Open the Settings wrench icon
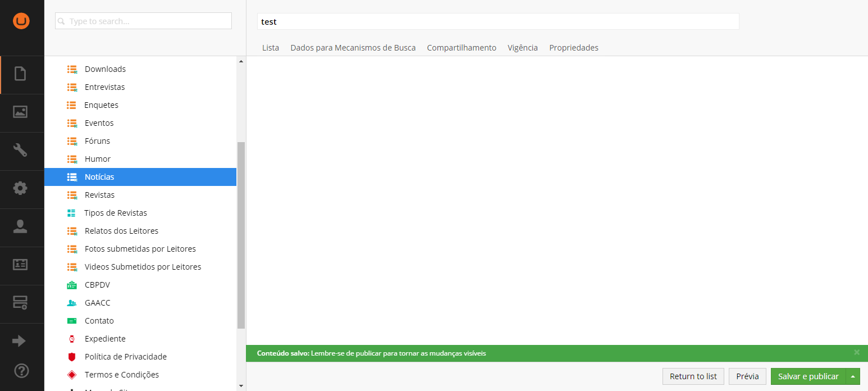Screen dimensions: 868x391 point(20,150)
